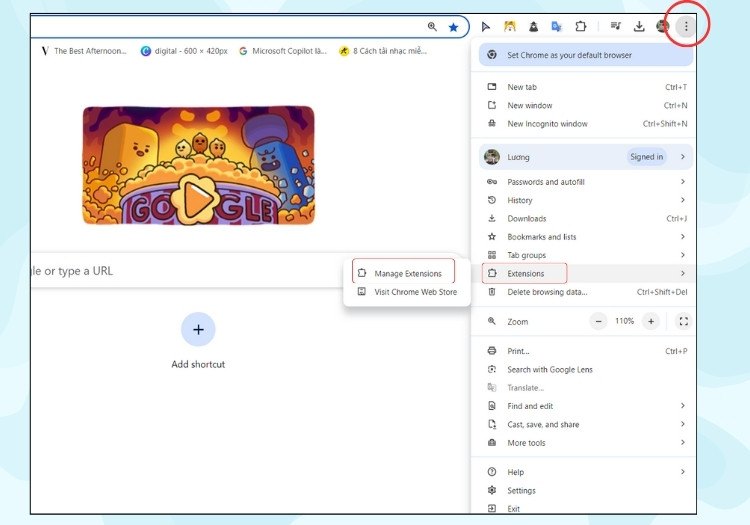750x525 pixels.
Task: Open Settings from menu
Action: (x=585, y=491)
